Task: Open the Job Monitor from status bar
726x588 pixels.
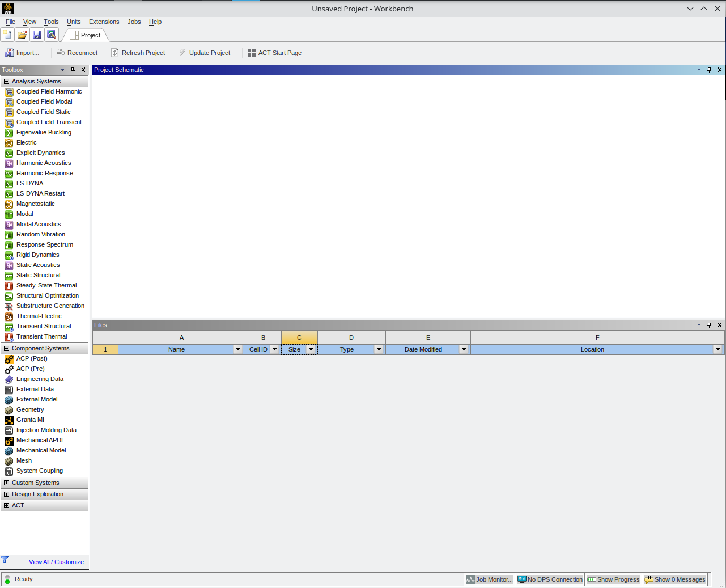Action: [x=489, y=579]
